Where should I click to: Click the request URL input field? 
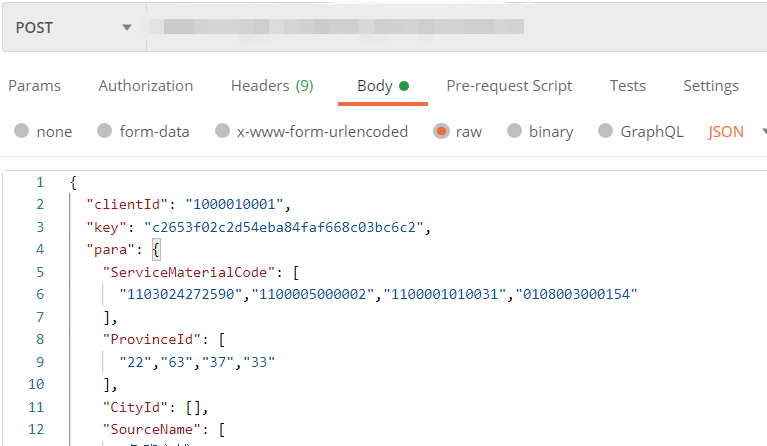450,27
